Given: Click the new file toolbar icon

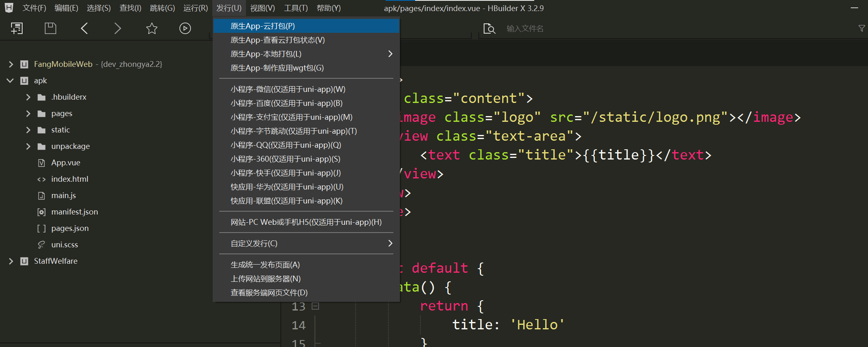Looking at the screenshot, I should [x=16, y=28].
